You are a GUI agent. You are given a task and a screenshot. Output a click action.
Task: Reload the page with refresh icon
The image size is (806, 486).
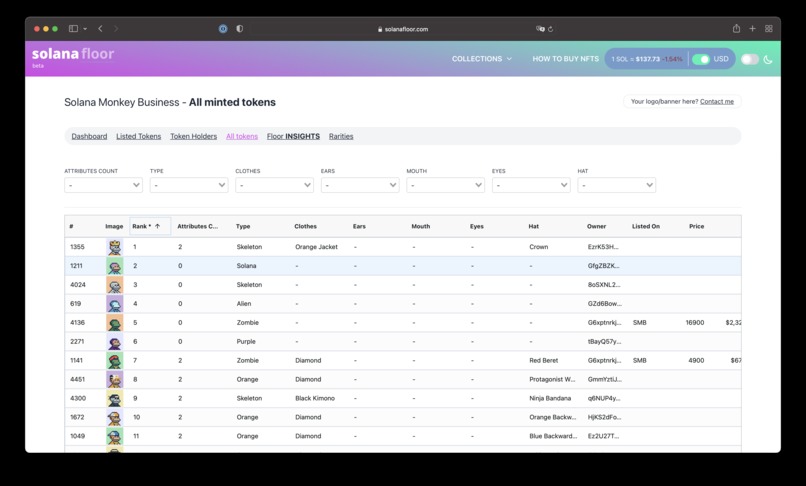[x=551, y=29]
